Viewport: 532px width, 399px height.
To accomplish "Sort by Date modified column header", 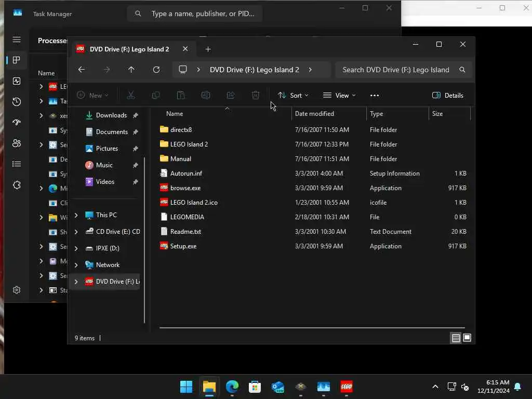I will 314,114.
